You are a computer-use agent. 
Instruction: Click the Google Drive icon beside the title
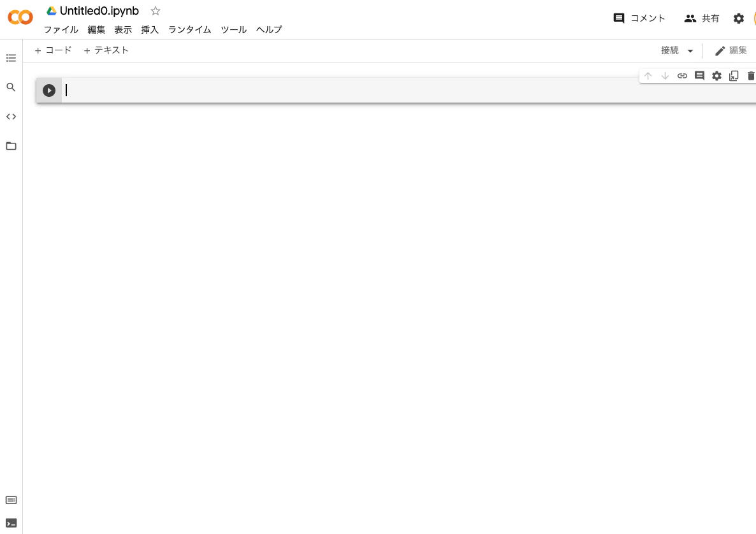pyautogui.click(x=52, y=11)
